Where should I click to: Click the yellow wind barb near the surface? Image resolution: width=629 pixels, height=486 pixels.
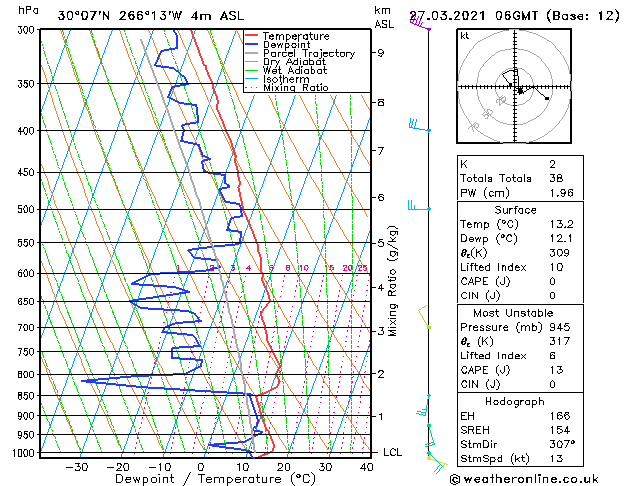(437, 463)
